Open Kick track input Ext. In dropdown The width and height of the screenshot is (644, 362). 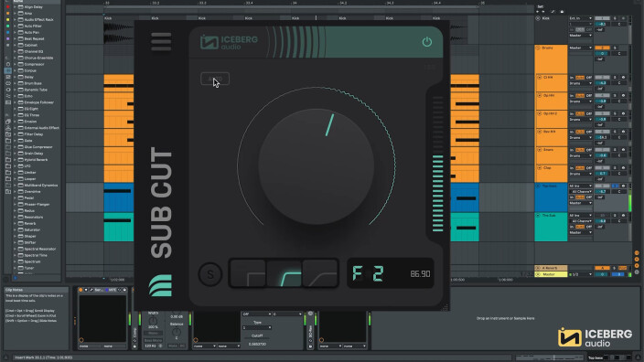click(x=580, y=18)
